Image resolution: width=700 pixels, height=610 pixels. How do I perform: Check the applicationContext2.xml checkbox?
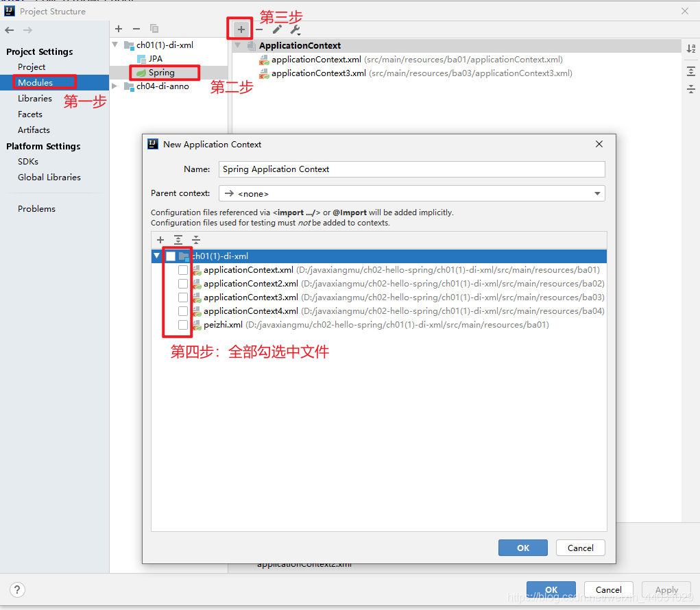click(x=182, y=284)
